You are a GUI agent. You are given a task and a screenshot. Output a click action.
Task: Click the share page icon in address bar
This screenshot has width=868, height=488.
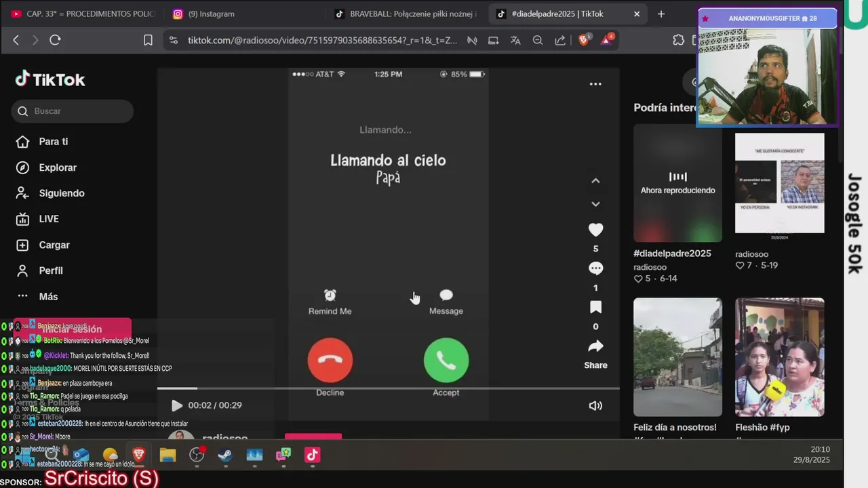(x=560, y=40)
